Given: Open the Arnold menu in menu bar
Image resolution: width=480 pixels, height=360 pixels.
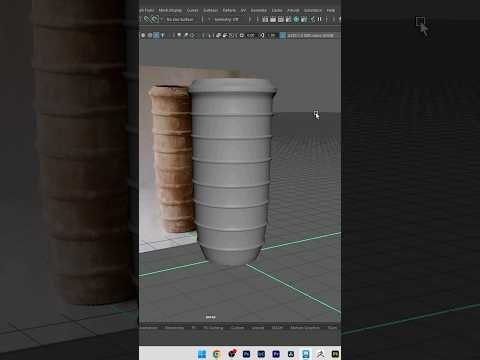Looking at the screenshot, I should click(x=293, y=10).
